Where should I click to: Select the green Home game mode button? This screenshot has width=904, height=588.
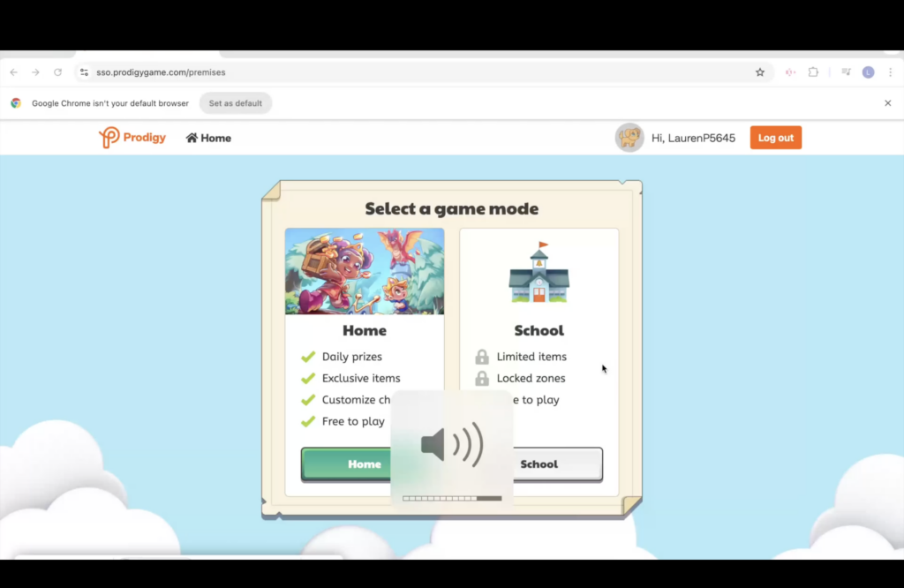point(346,464)
